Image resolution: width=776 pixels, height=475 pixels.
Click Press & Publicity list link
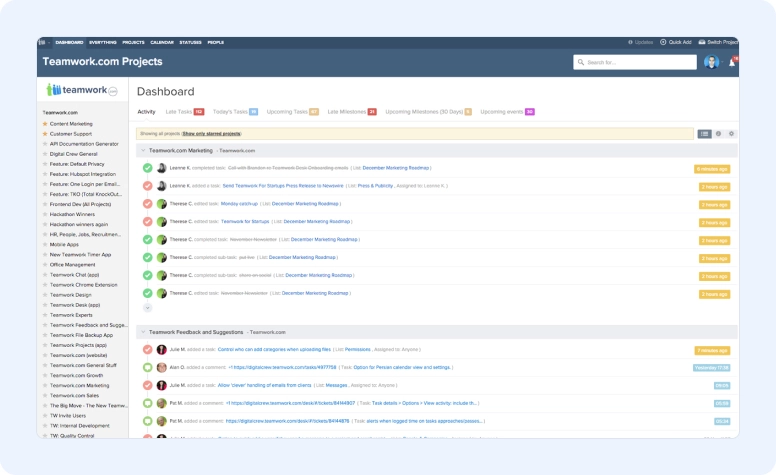[375, 186]
